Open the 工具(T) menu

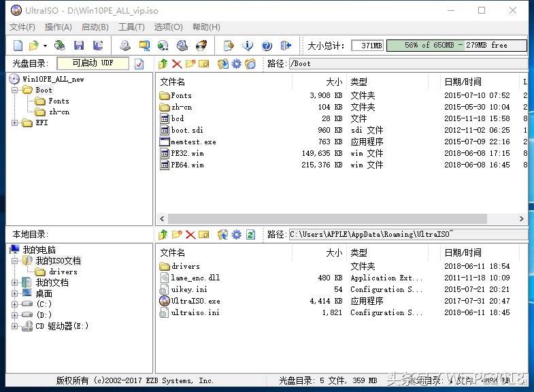(131, 27)
